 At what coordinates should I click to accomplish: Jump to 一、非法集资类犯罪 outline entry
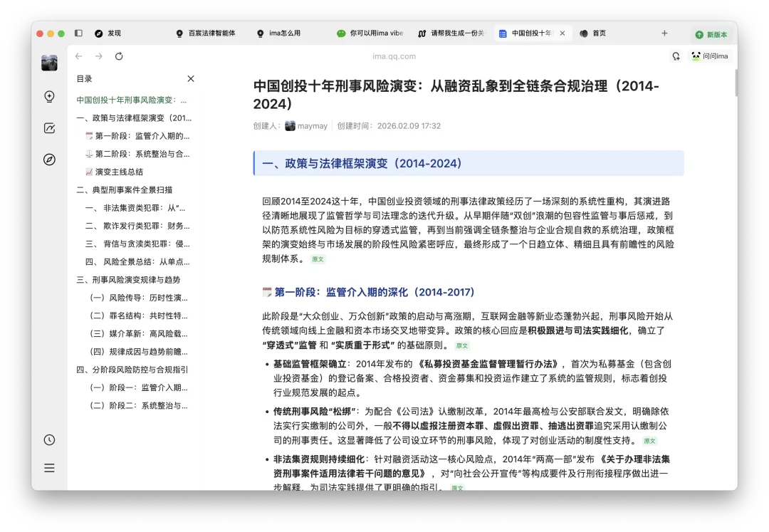coord(135,208)
